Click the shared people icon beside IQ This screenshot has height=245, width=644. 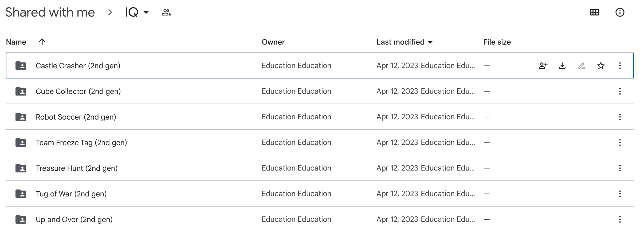point(166,12)
